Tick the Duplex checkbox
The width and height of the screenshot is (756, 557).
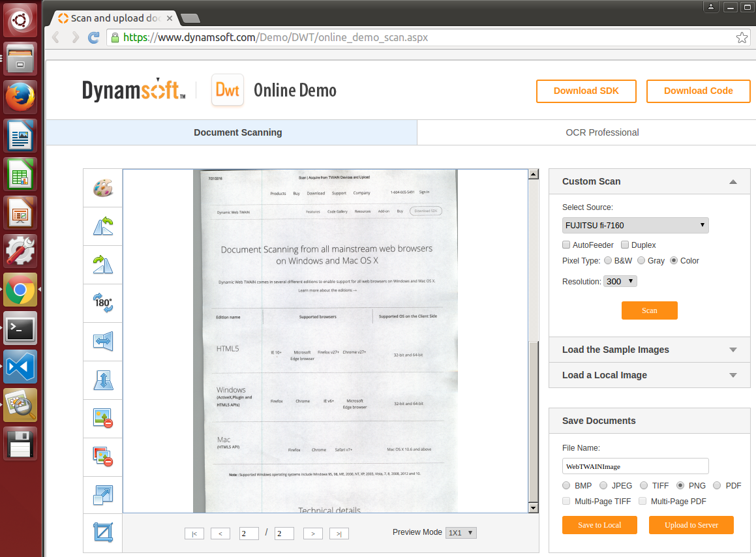pyautogui.click(x=625, y=245)
